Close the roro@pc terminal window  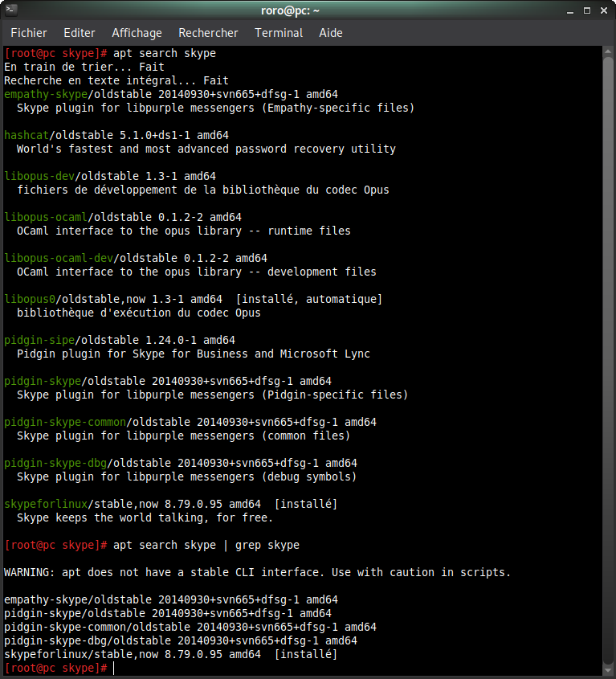[604, 10]
